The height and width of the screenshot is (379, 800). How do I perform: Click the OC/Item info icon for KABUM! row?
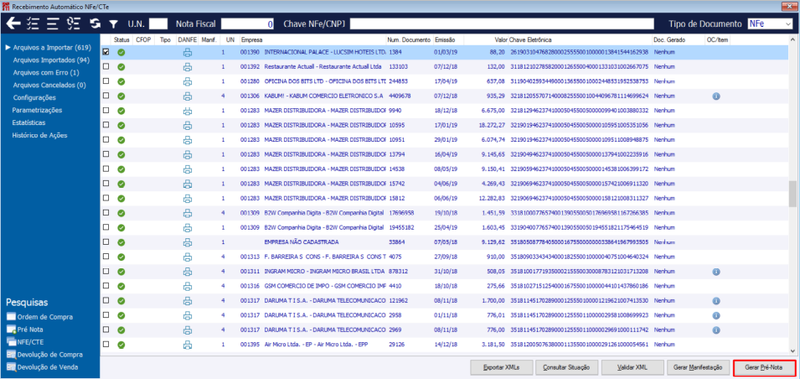[x=716, y=96]
